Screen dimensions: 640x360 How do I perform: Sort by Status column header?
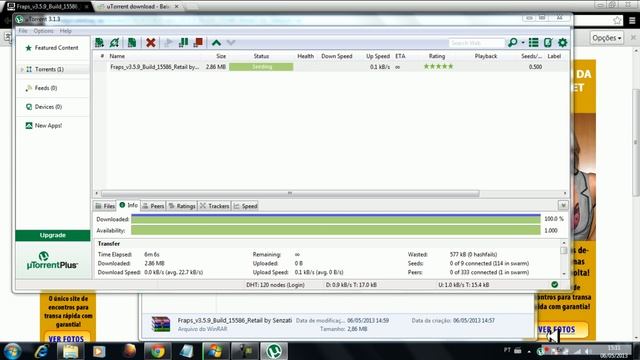(x=261, y=56)
